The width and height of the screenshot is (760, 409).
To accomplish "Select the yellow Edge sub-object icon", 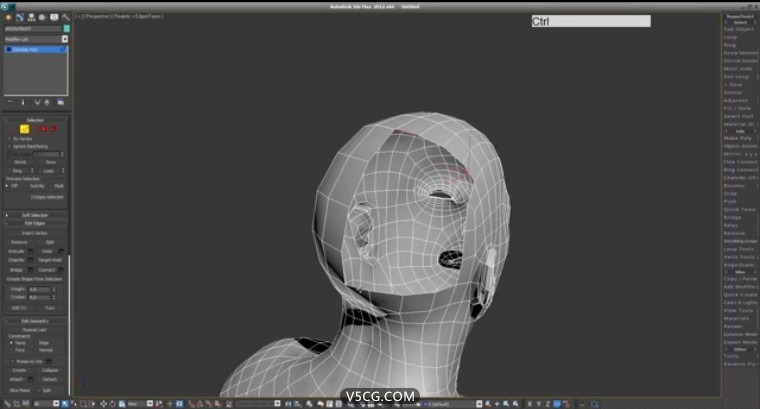I will coord(24,129).
